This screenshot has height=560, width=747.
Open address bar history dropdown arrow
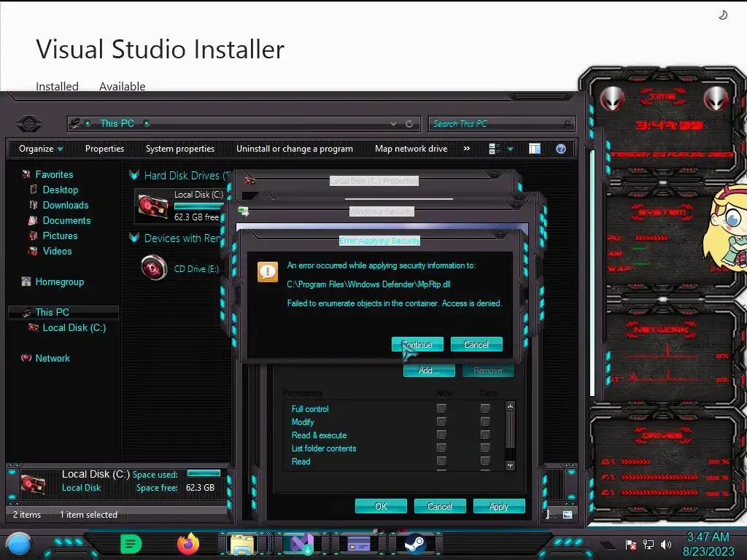point(393,124)
